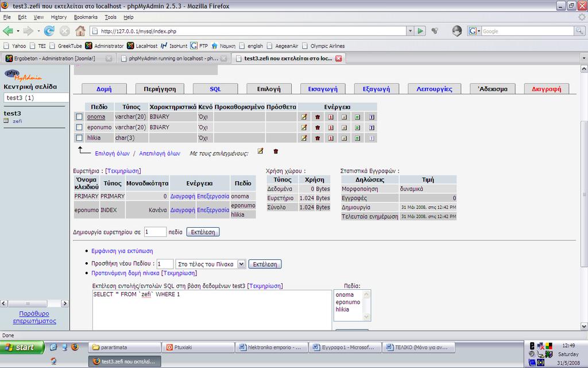The image size is (588, 368).
Task: Click Επεξεργασία link for the eponumo index
Action: pyautogui.click(x=213, y=210)
